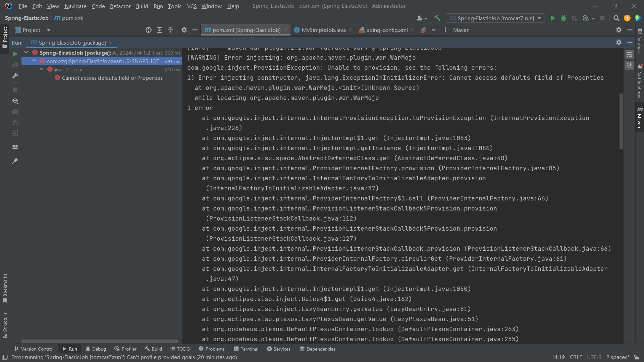Screen dimensions: 644x362
Task: Click the 2 spaces* indent setting
Action: click(618, 357)
